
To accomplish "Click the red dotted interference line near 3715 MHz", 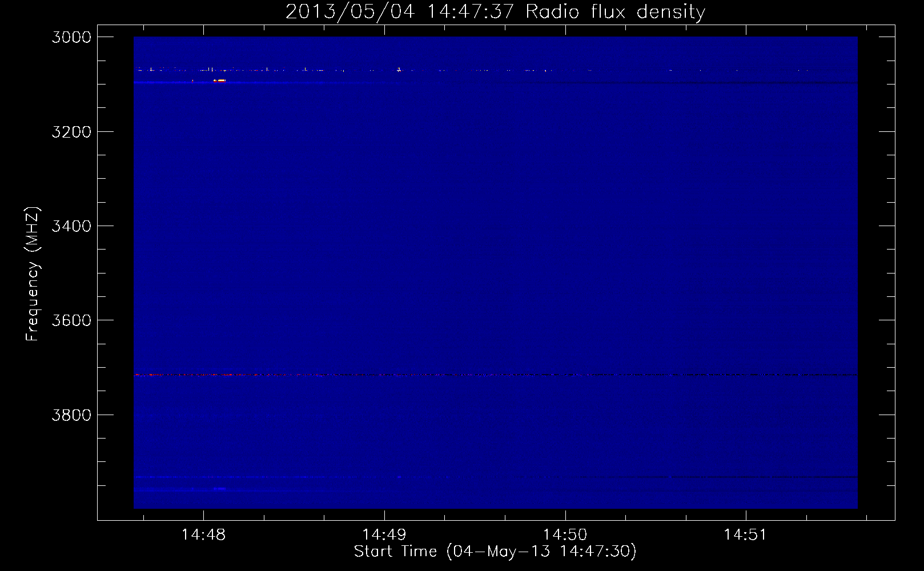I will 495,375.
